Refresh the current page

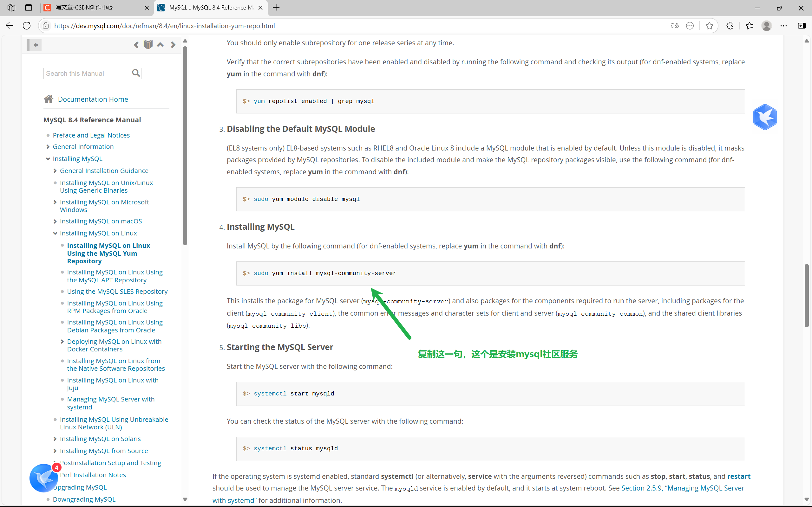click(27, 26)
